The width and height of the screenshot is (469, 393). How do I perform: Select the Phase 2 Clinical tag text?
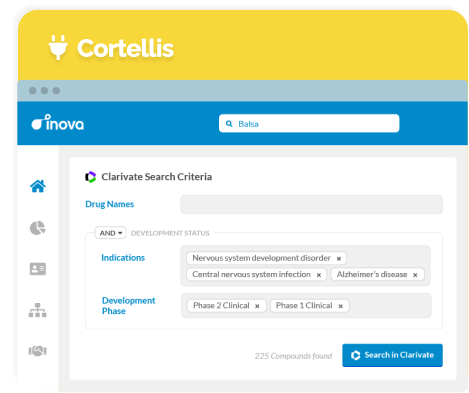221,305
